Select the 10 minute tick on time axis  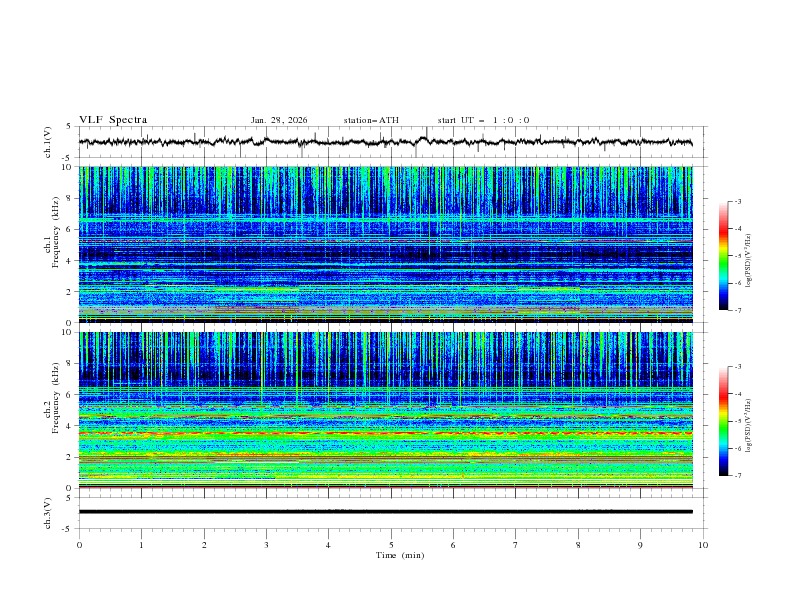coord(703,544)
